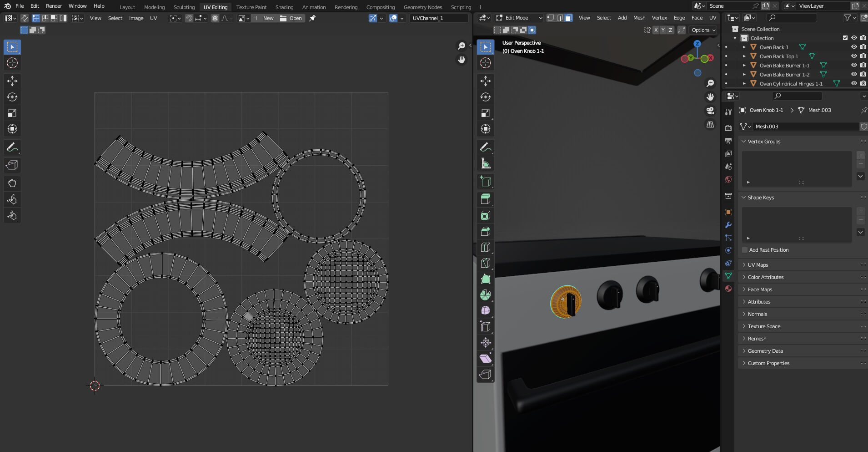This screenshot has height=452, width=868.
Task: Select the Shrink/Fatten tool
Action: click(x=486, y=342)
